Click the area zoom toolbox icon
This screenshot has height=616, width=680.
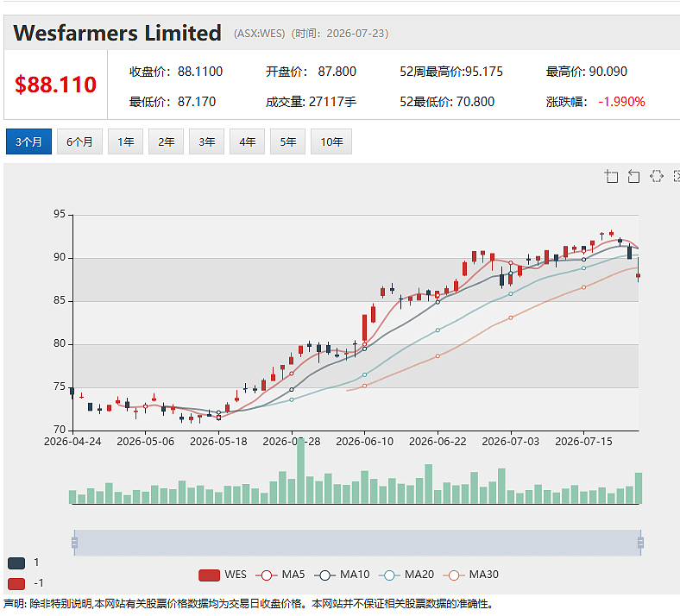pos(611,176)
